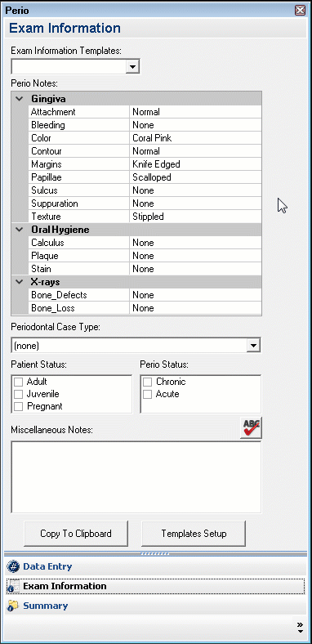
Task: Close the Perio panel
Action: point(300,11)
